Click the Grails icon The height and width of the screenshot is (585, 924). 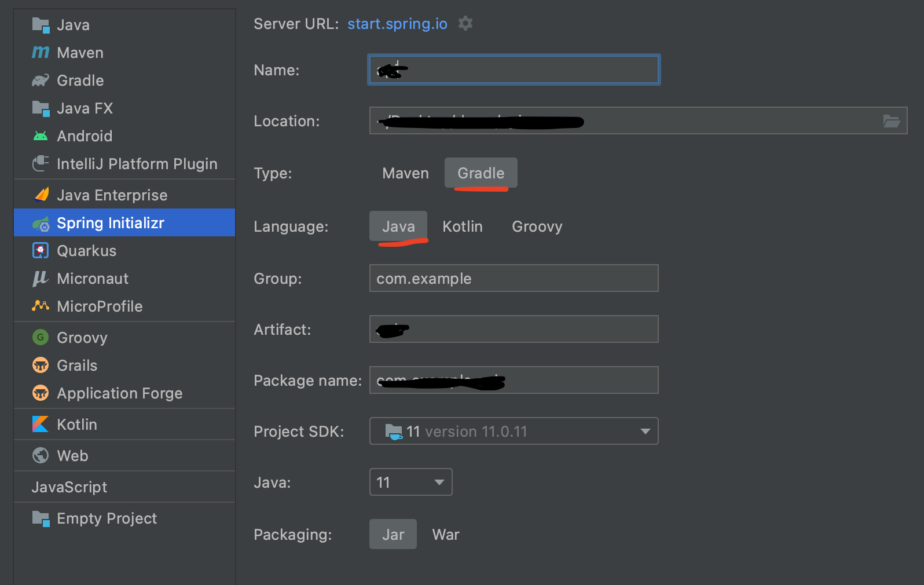click(41, 365)
